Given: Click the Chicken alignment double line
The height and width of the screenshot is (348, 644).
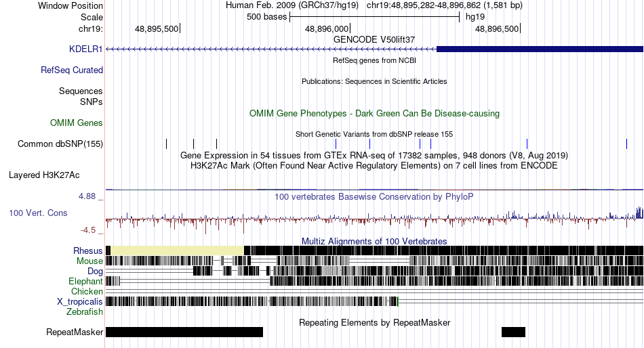Looking at the screenshot, I should [x=374, y=291].
